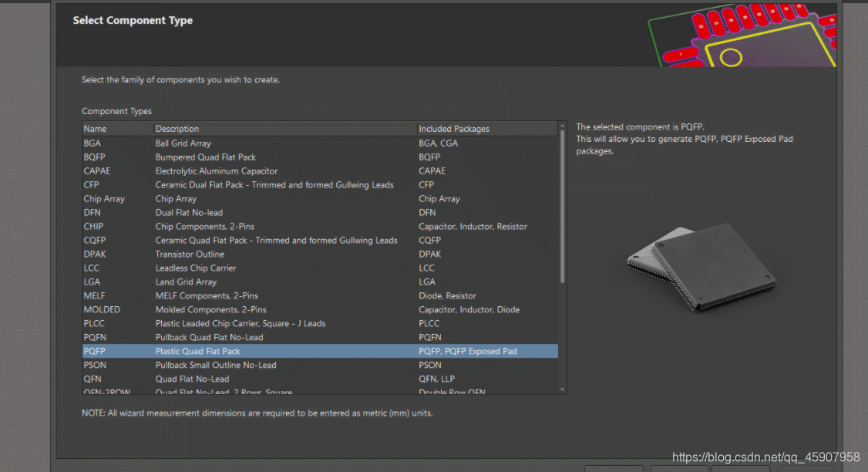
Task: Choose the DFN Dual Flat No-lead row
Action: point(231,213)
